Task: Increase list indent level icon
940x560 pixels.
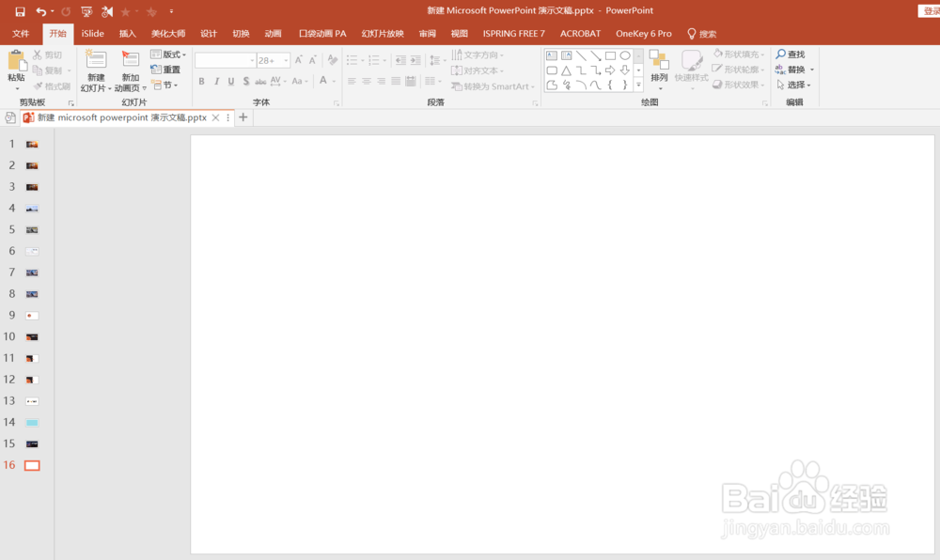Action: click(x=415, y=60)
